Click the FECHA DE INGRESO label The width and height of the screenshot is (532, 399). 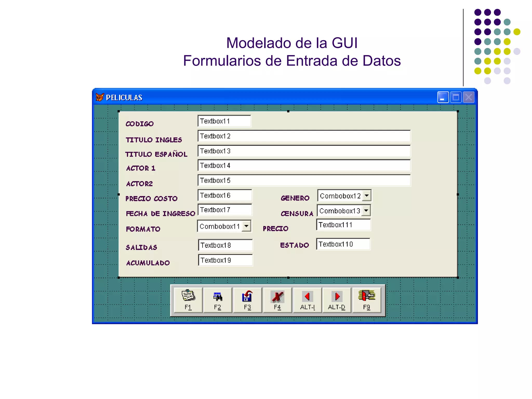tap(160, 214)
